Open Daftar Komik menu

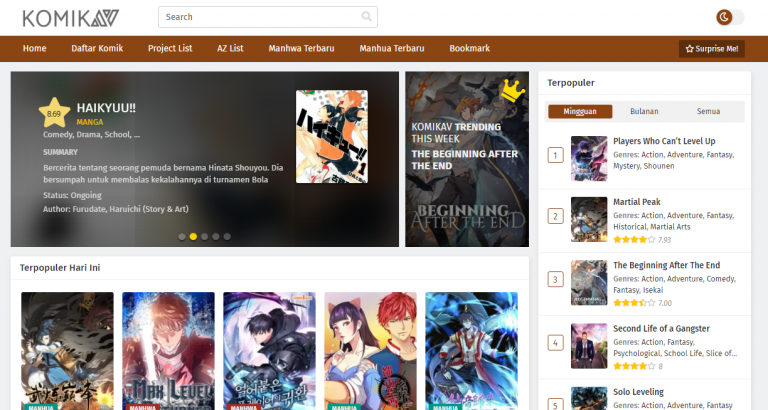coord(97,48)
